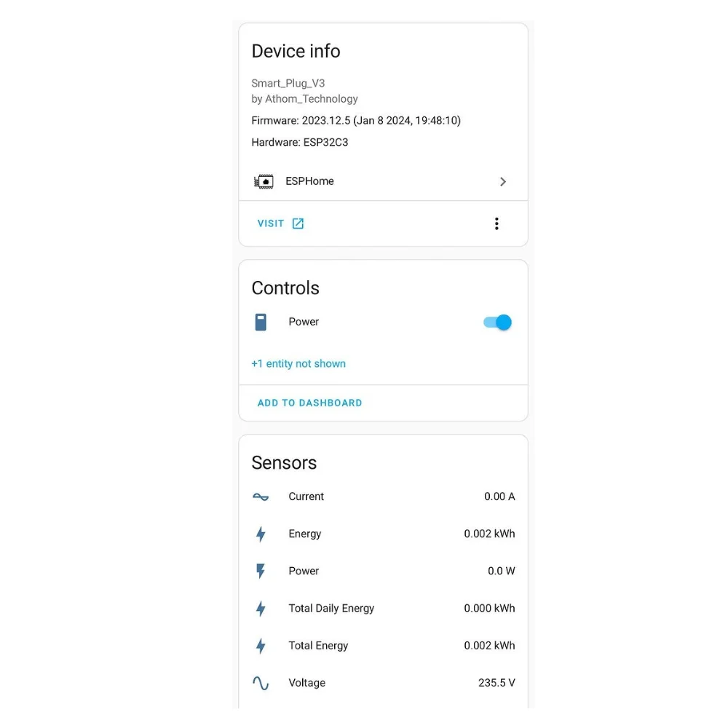Show the +1 hidden entity

[298, 363]
